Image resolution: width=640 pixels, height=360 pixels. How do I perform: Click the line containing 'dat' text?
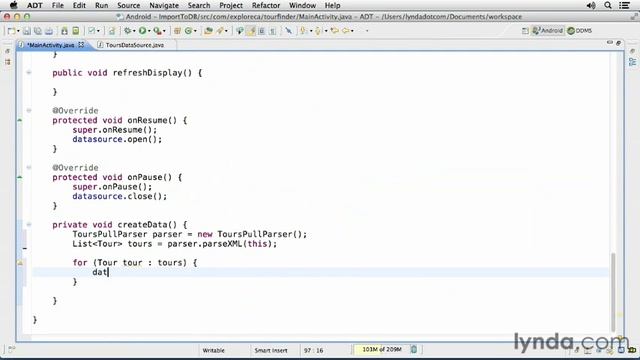pyautogui.click(x=320, y=272)
